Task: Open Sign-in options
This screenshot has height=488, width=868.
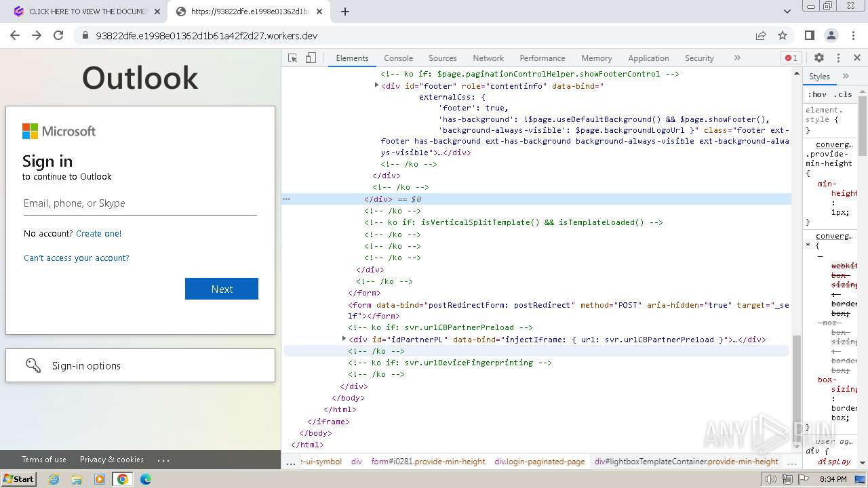Action: [140, 365]
